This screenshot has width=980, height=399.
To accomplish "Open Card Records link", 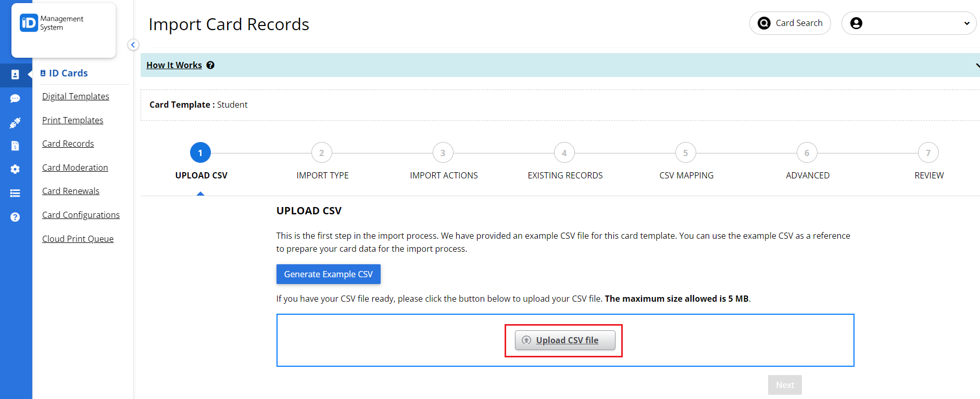I will coord(68,144).
